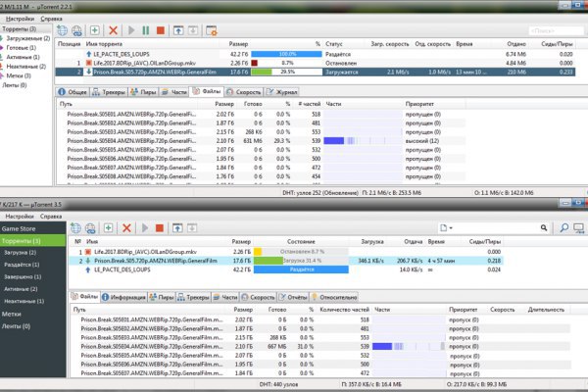Click large Find magnifier icon in µTorrent 3.5 toolbar
The width and height of the screenshot is (588, 392).
(x=564, y=227)
